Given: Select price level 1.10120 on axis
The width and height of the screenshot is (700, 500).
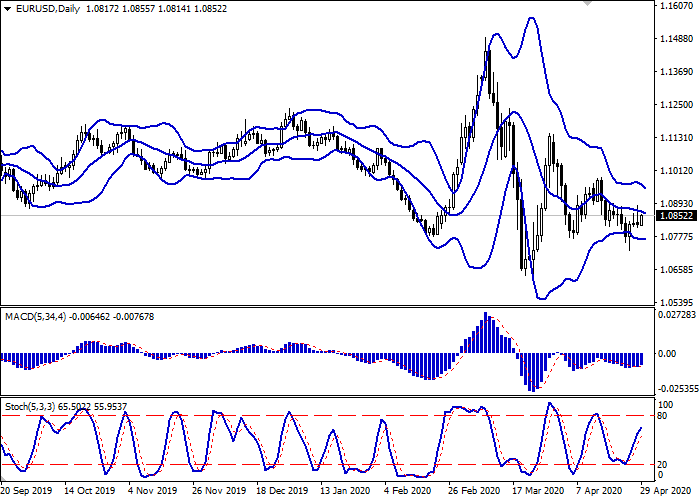Looking at the screenshot, I should pyautogui.click(x=677, y=171).
